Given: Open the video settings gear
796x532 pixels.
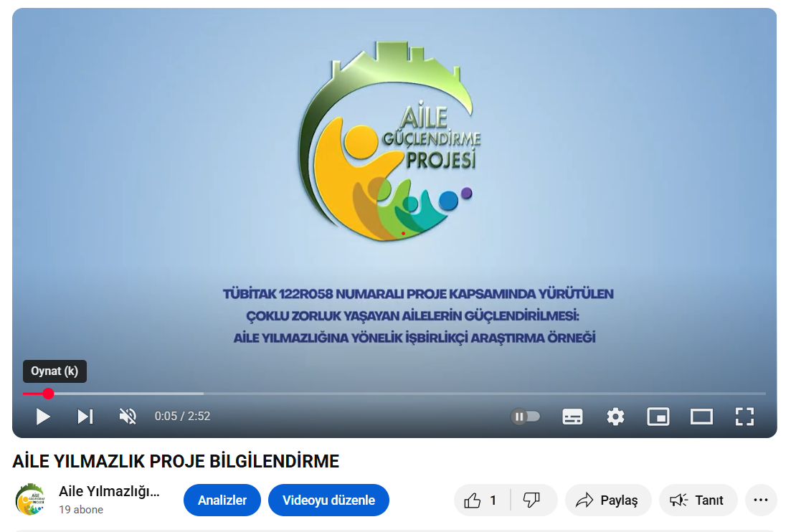Looking at the screenshot, I should pos(615,417).
